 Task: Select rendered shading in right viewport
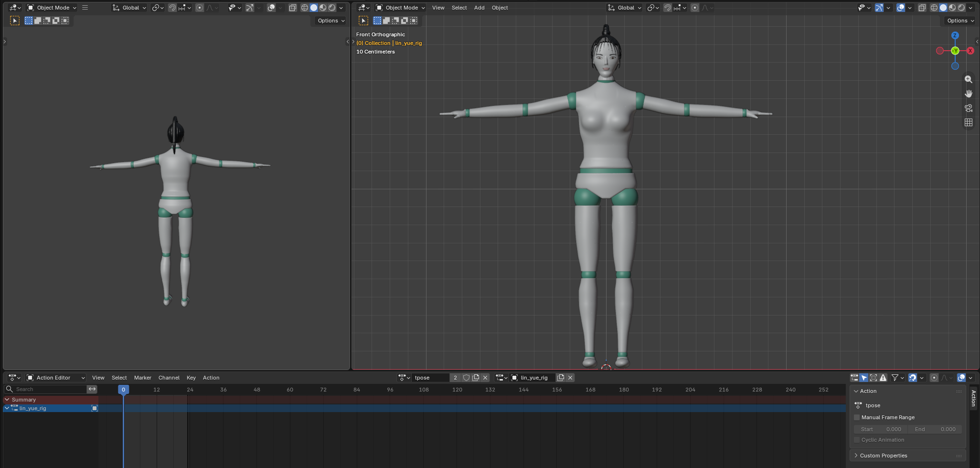point(961,8)
